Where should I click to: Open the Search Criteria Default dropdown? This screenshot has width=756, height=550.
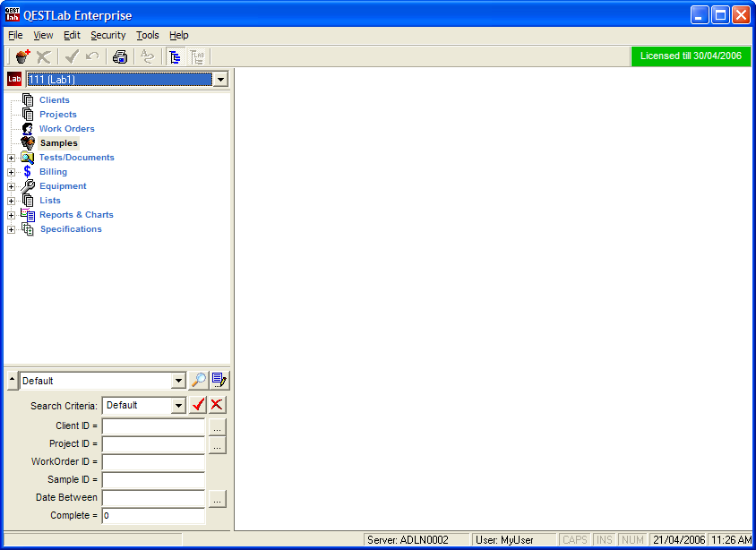(178, 406)
